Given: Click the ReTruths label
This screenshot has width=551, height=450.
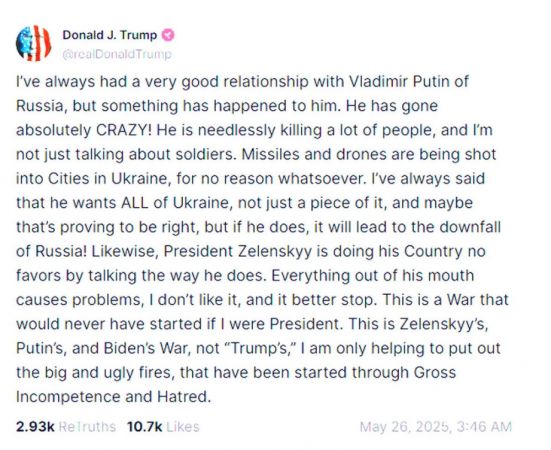Looking at the screenshot, I should 87,427.
